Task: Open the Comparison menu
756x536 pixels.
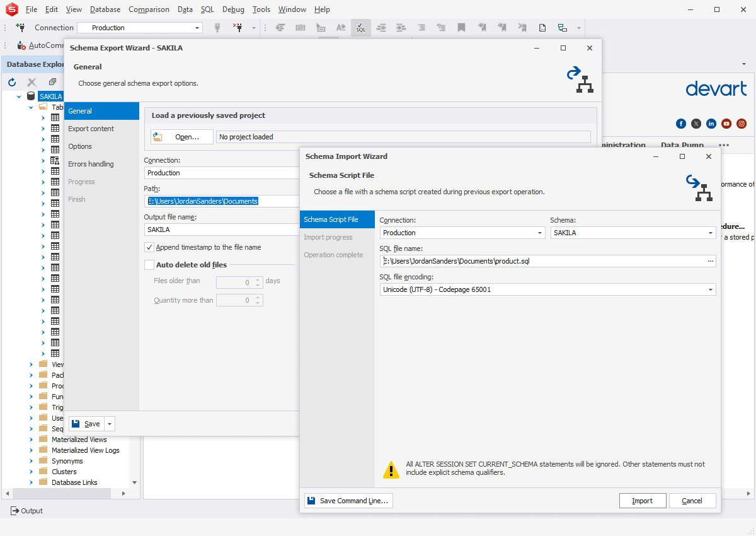Action: pos(149,9)
